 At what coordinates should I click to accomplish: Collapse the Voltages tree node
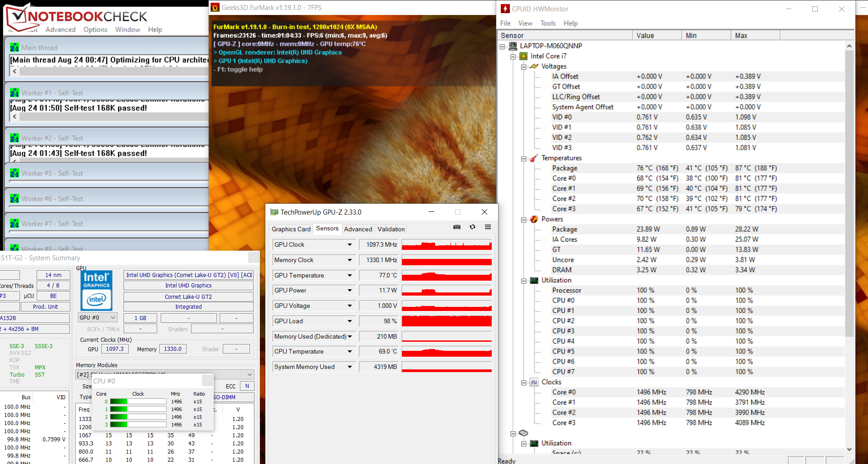[x=523, y=67]
